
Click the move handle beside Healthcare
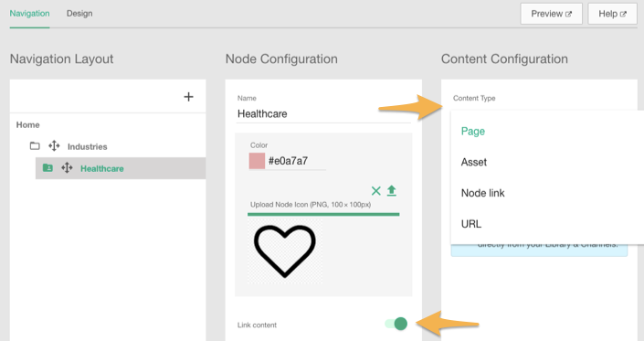click(67, 167)
